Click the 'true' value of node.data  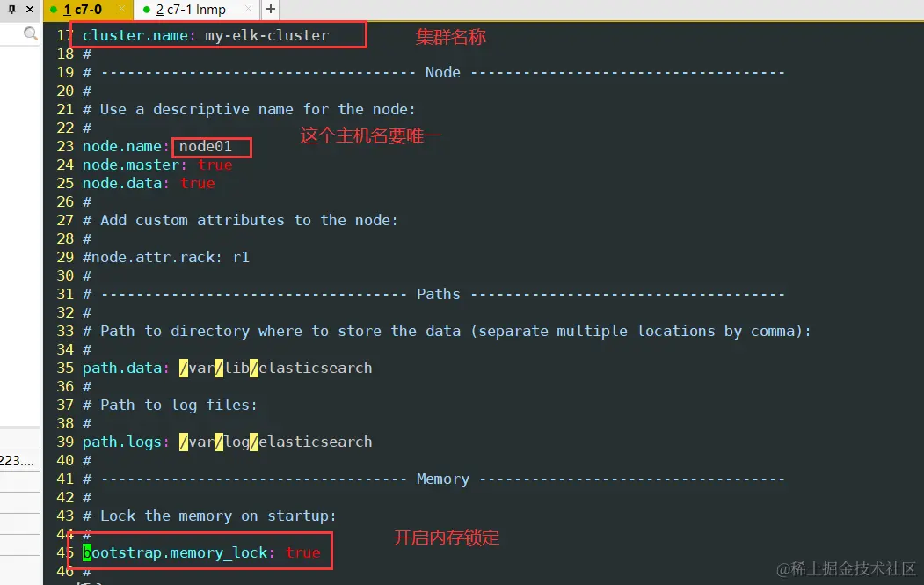[x=198, y=183]
